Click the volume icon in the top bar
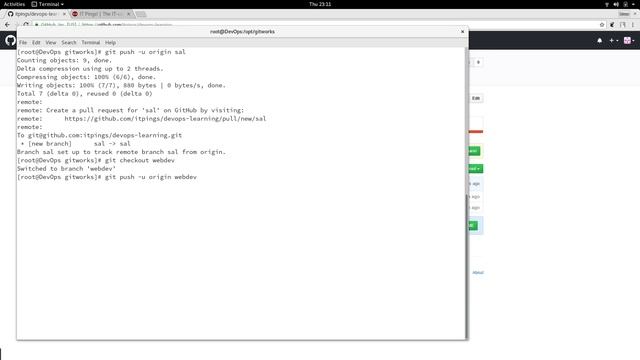 pos(616,4)
